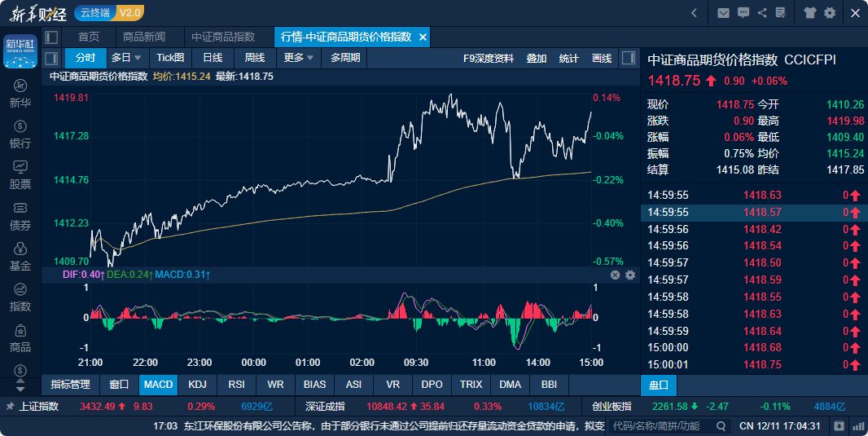Expand the 更多 dropdown menu

pyautogui.click(x=298, y=58)
